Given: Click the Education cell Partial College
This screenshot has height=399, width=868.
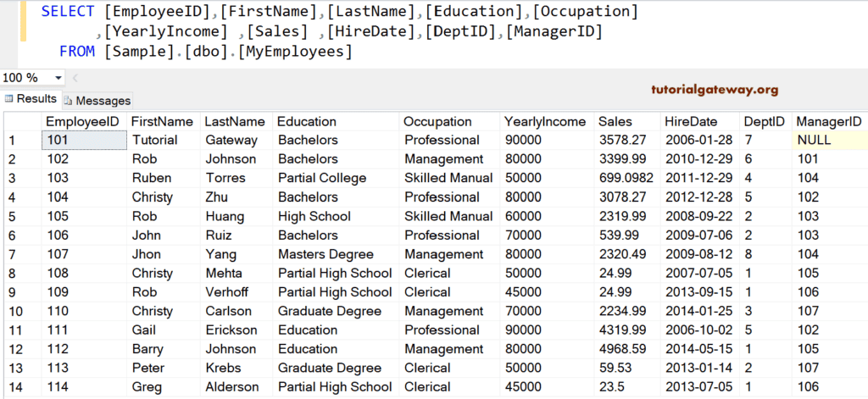Looking at the screenshot, I should [336, 178].
